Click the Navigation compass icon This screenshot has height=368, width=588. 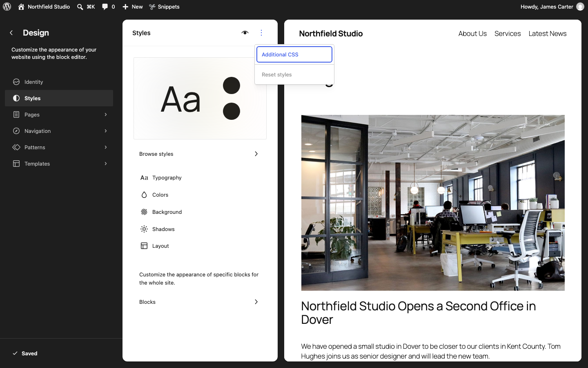16,131
